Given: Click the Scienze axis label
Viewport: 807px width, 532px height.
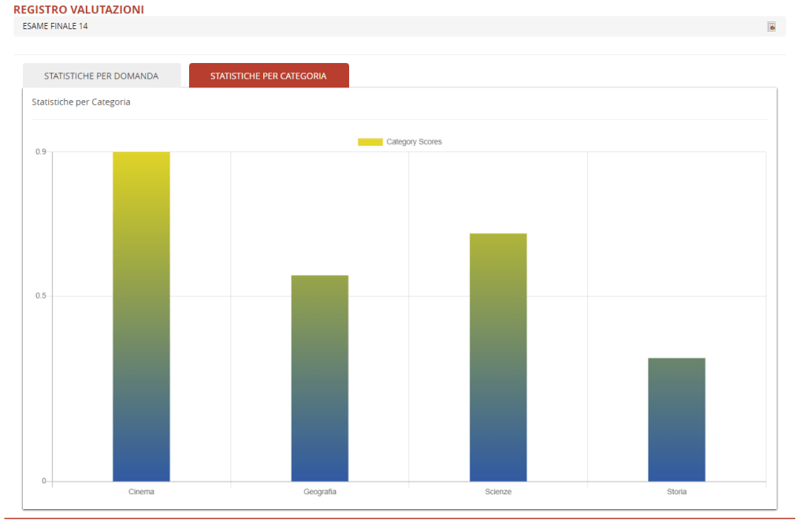Looking at the screenshot, I should coord(498,492).
